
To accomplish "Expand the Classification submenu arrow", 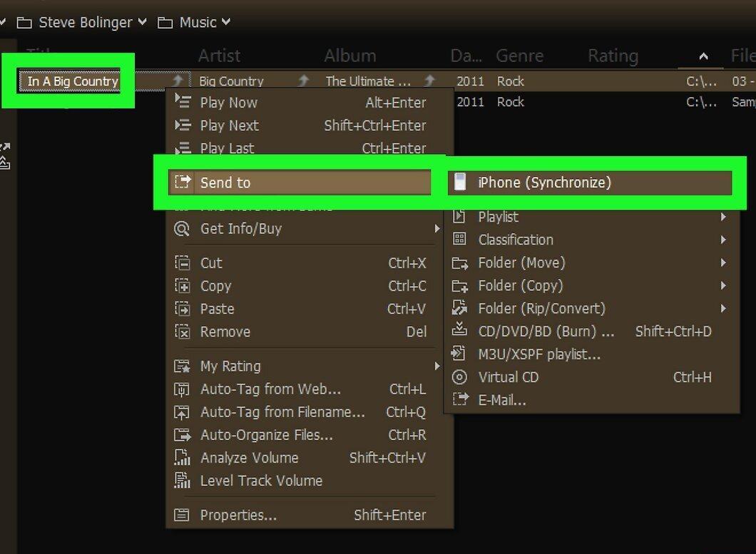I will [x=723, y=240].
